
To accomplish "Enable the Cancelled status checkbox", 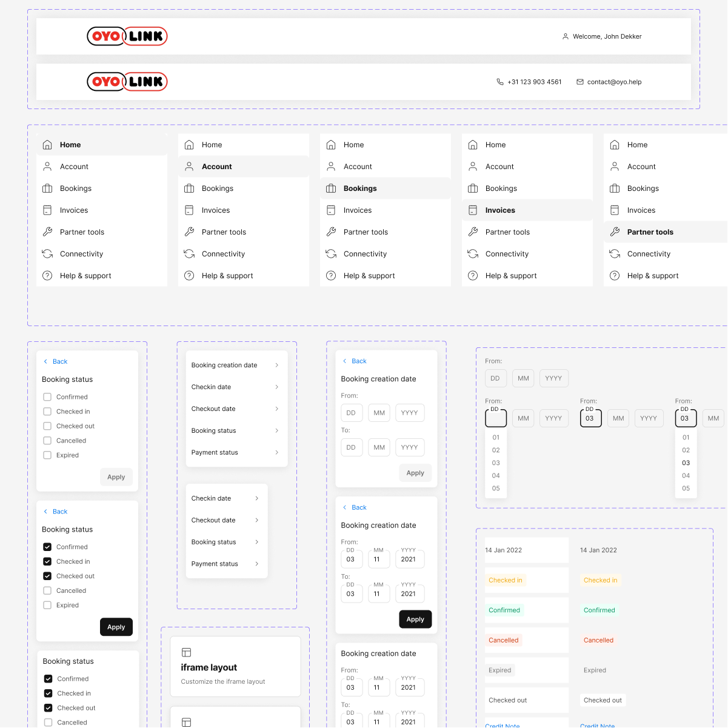I will click(47, 590).
